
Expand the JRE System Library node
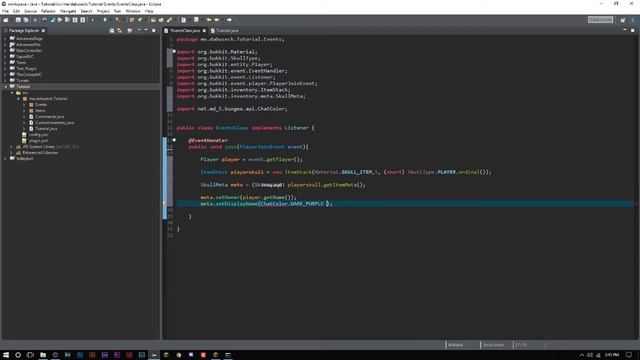[12, 147]
